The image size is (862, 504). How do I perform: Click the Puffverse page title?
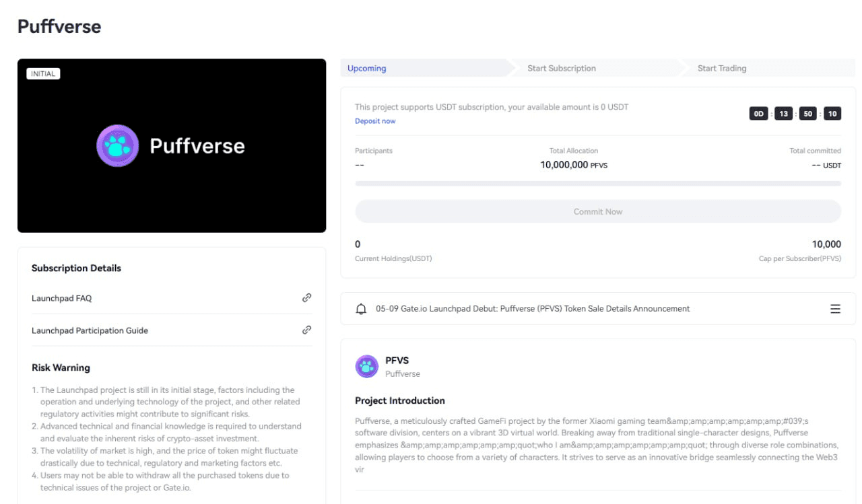(x=59, y=27)
